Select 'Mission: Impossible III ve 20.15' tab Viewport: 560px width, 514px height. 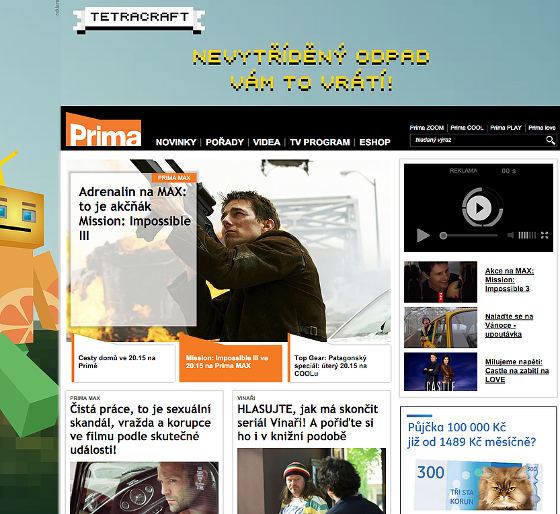pos(231,362)
